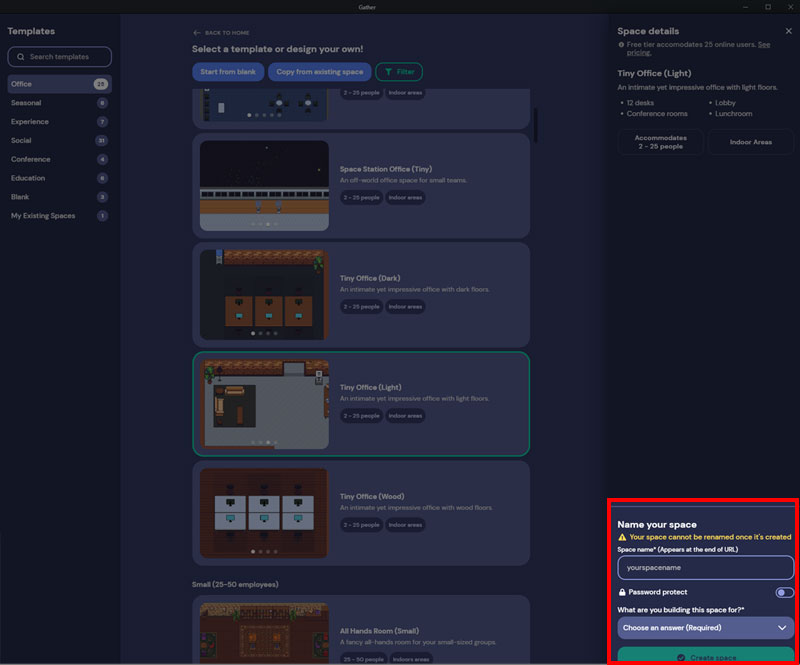This screenshot has height=665, width=800.
Task: Click Small (25-50 employees) section heading
Action: click(235, 584)
